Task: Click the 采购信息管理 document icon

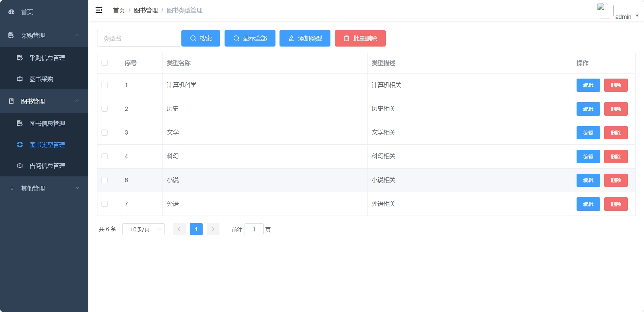Action: click(20, 58)
